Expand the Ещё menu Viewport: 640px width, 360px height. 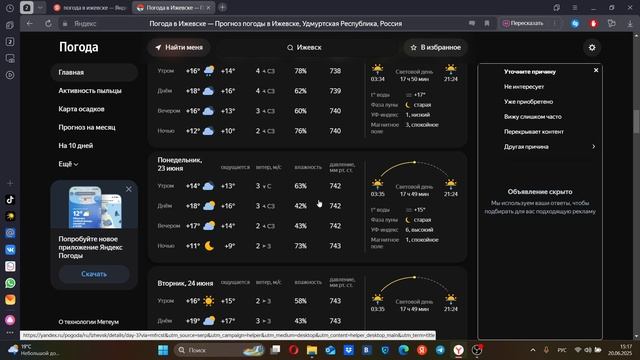[x=68, y=164]
